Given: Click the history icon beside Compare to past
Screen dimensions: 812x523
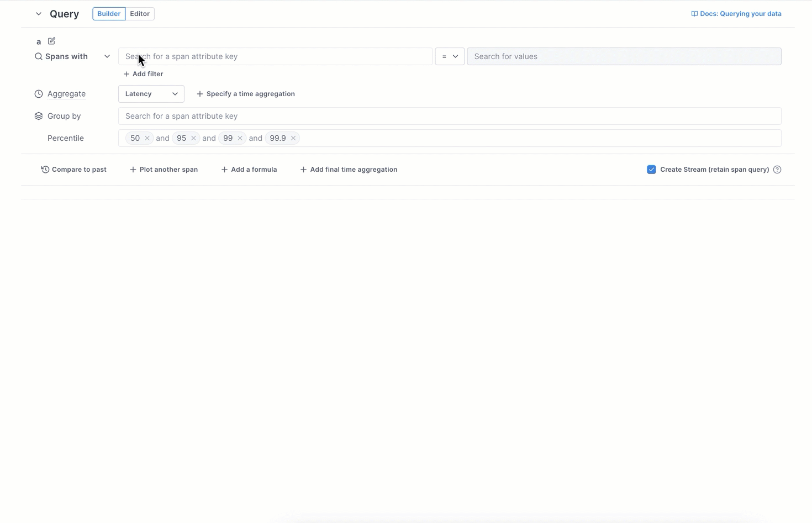Looking at the screenshot, I should [45, 169].
